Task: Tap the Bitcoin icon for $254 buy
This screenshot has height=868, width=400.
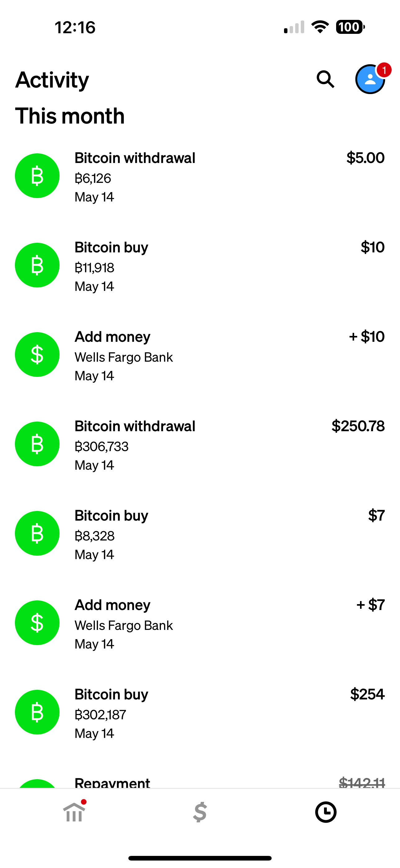Action: [38, 712]
